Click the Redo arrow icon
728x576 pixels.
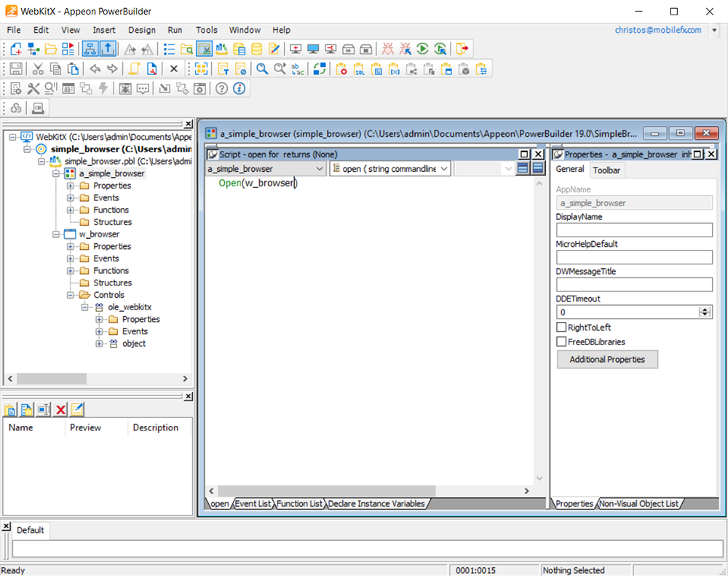tap(112, 68)
